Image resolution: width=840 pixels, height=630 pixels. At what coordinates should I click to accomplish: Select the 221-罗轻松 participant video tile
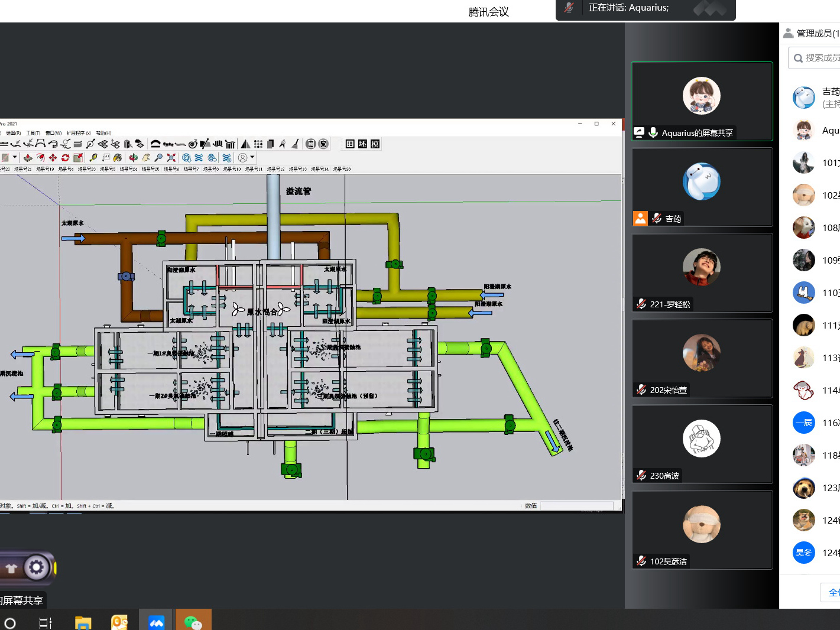point(702,272)
